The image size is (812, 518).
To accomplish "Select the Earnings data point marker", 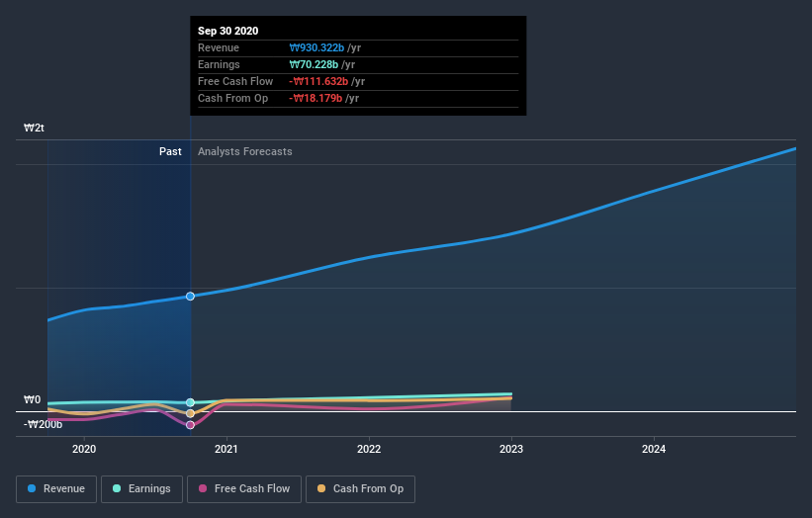I will (x=190, y=402).
